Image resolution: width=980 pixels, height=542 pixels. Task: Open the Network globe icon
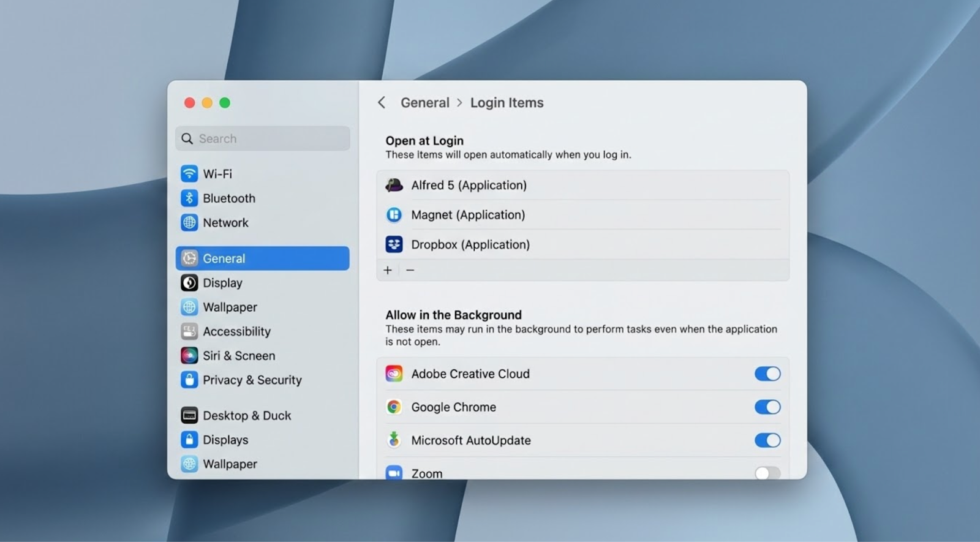coord(189,222)
